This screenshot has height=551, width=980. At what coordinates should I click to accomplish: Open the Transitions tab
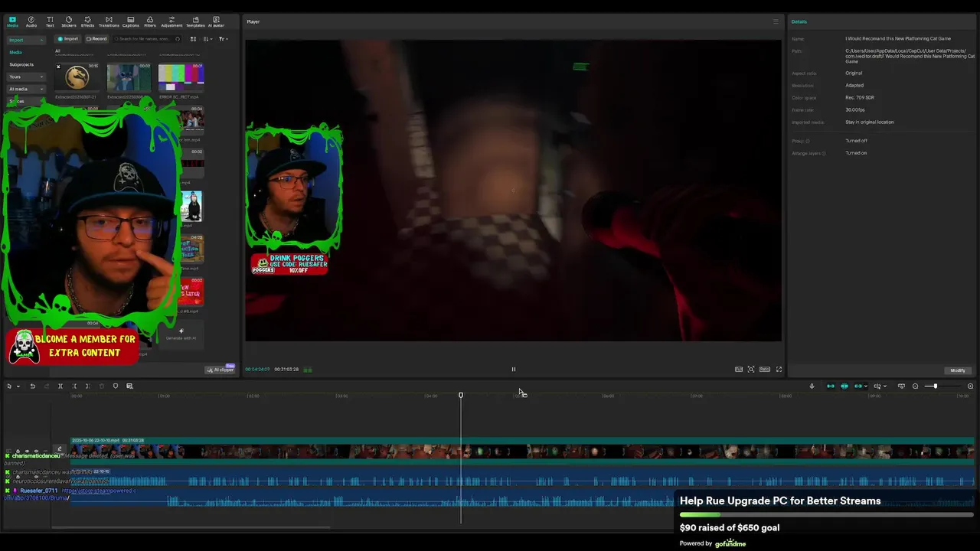click(x=109, y=21)
